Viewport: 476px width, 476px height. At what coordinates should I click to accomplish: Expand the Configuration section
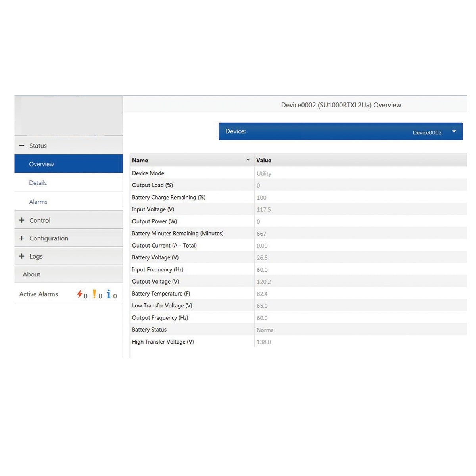49,238
